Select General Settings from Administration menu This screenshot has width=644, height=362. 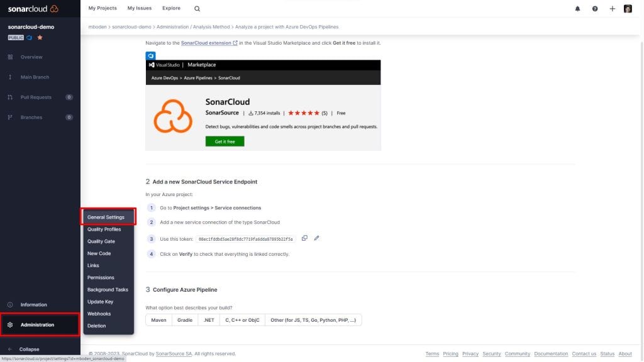pos(108,217)
